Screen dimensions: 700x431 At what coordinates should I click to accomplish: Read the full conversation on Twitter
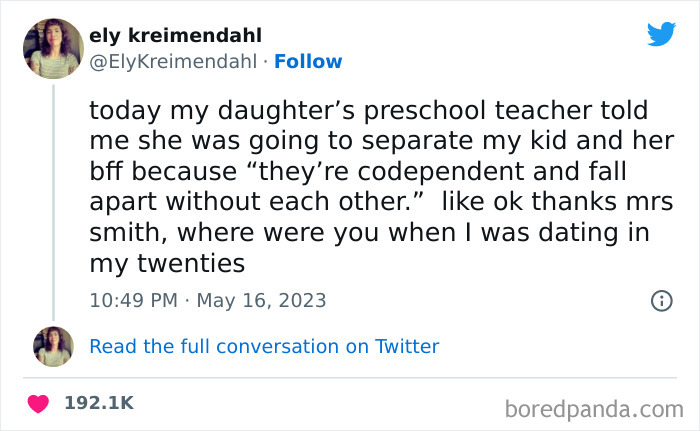click(264, 346)
